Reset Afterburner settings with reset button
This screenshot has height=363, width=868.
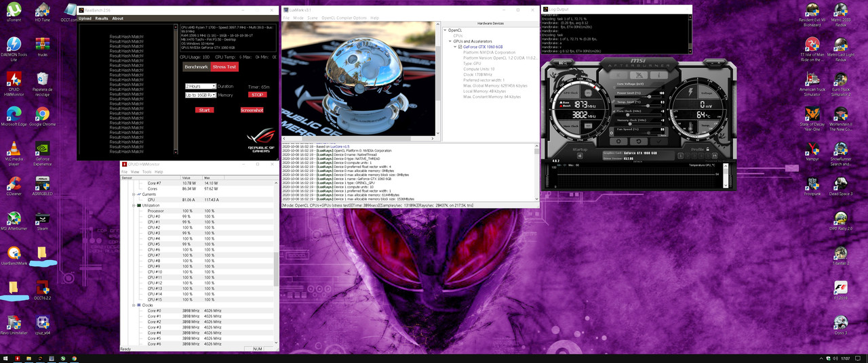(x=639, y=141)
